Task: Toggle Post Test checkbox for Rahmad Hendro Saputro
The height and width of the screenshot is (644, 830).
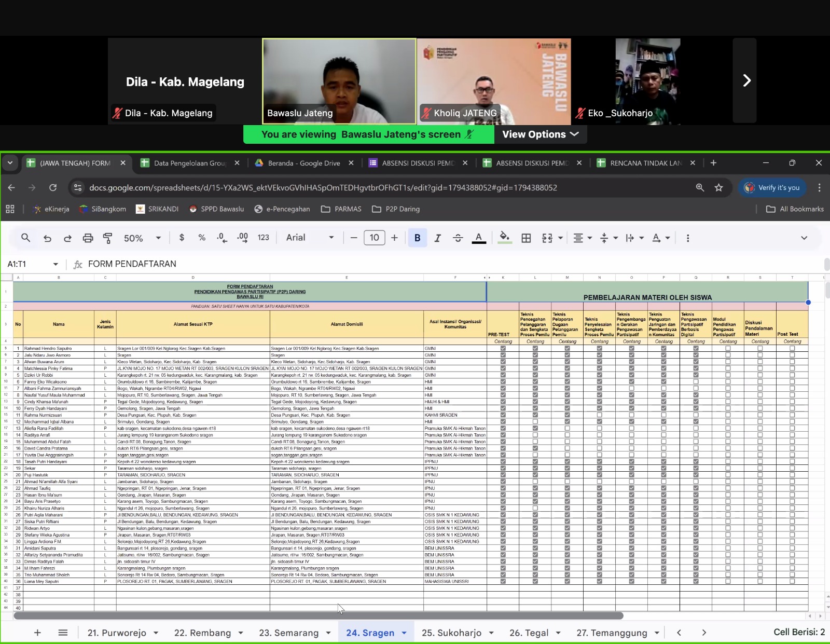Action: coord(792,349)
